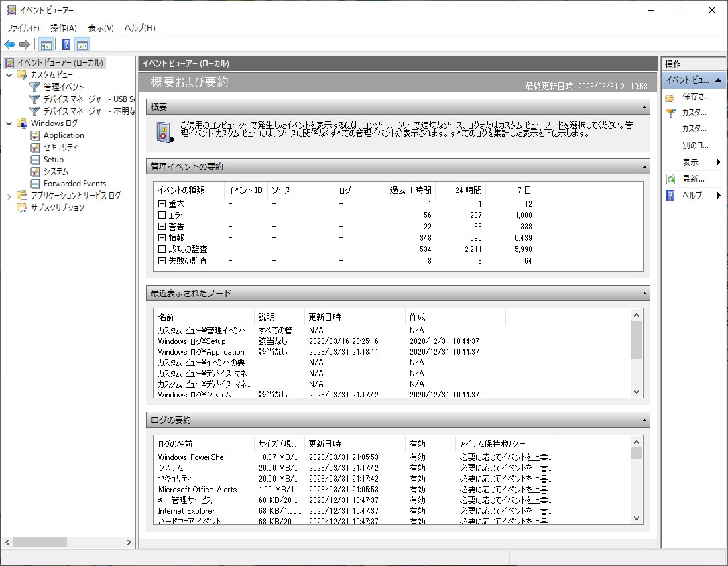Screen dimensions: 728x566
Task: Open the セキュリティ log icon
Action: 35,147
